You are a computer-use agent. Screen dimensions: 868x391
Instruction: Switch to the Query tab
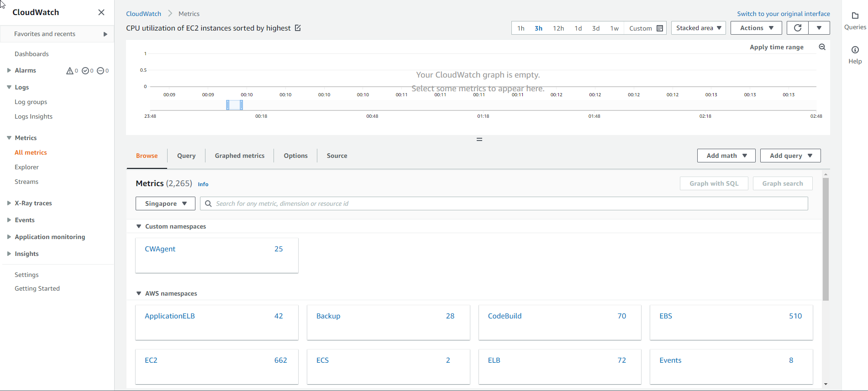(186, 156)
